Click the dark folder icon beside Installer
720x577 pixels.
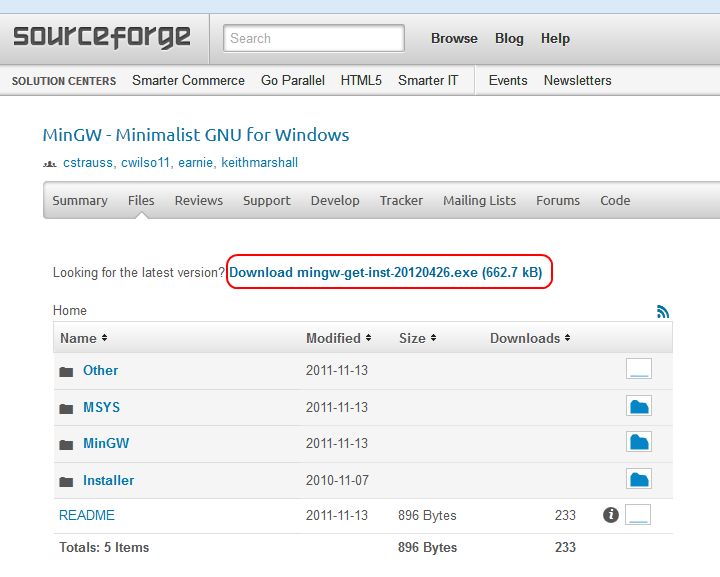point(66,481)
